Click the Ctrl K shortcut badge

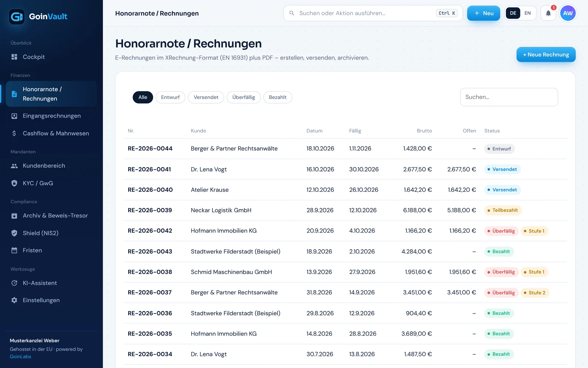[447, 13]
